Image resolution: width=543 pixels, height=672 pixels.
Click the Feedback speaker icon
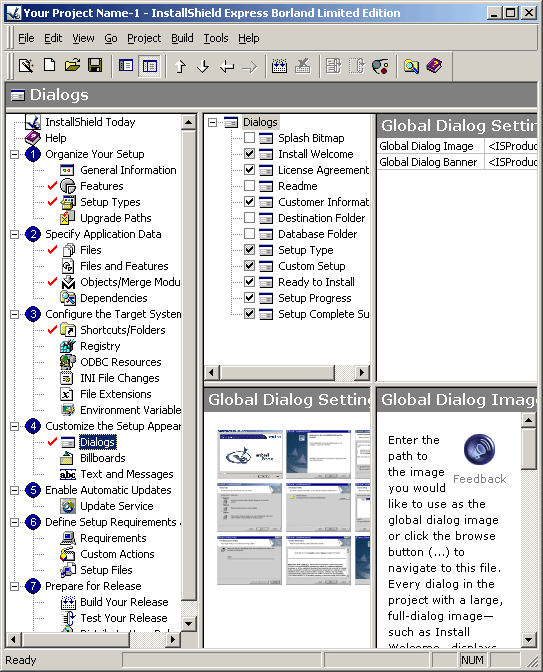[x=479, y=449]
